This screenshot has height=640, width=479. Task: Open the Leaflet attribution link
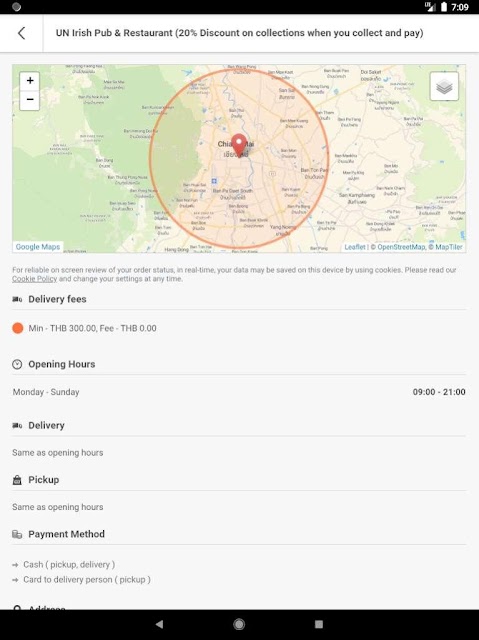(355, 247)
